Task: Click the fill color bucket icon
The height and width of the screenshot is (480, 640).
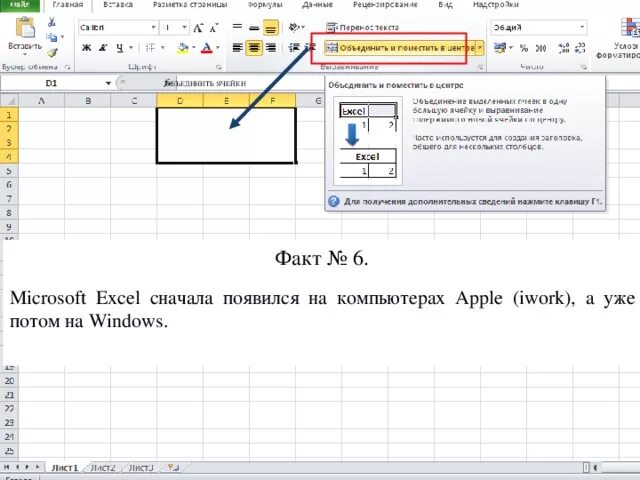Action: click(182, 48)
